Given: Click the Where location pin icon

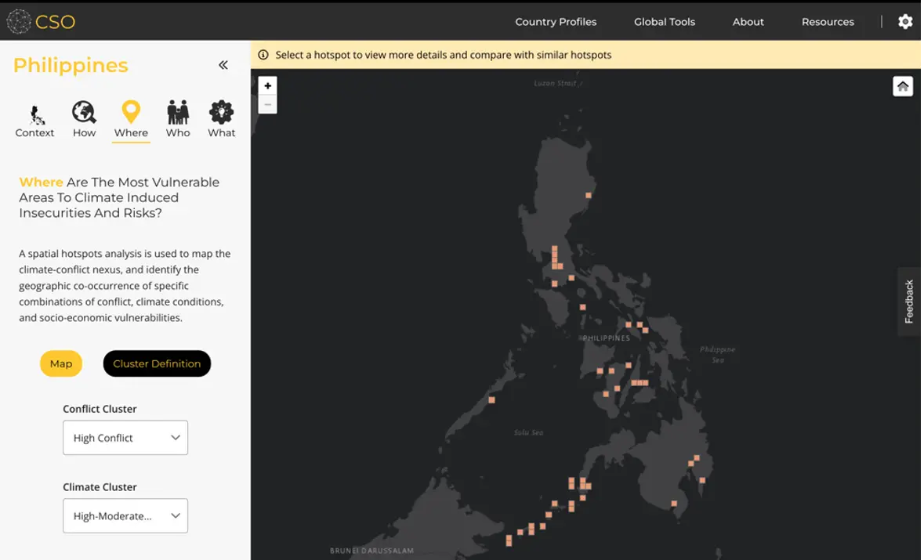Looking at the screenshot, I should click(130, 112).
